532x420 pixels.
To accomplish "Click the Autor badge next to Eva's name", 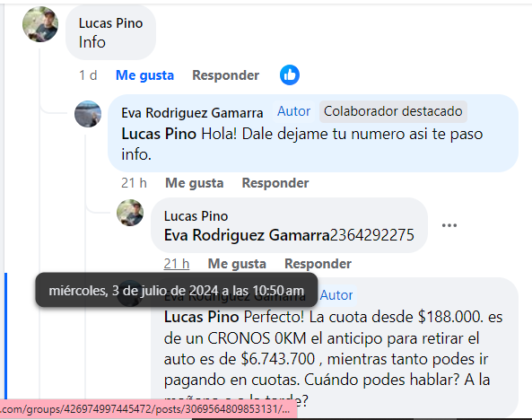I will (x=293, y=111).
